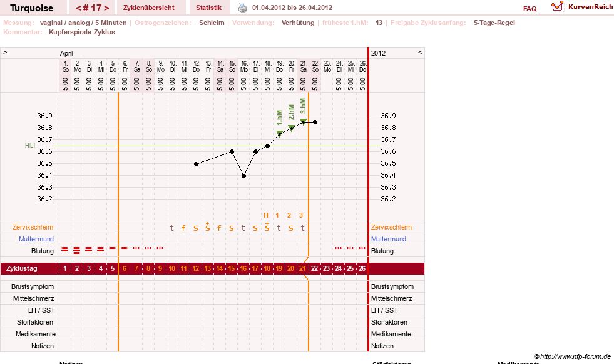Click the Zyklustag row label
Screen dimensions: 614x364
21,268
